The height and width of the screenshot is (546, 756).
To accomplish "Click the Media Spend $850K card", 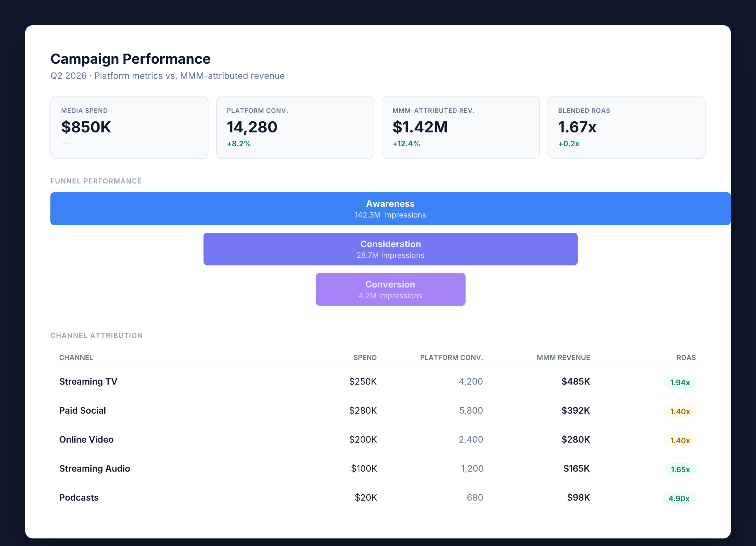I will pos(129,127).
